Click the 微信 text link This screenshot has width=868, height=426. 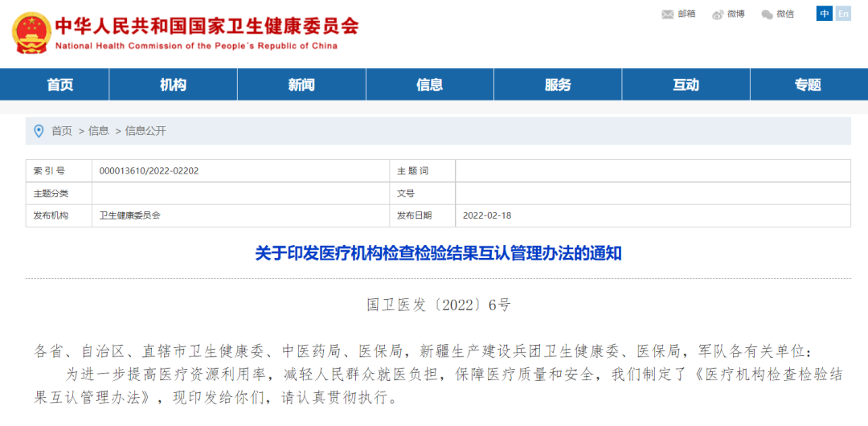click(x=785, y=14)
